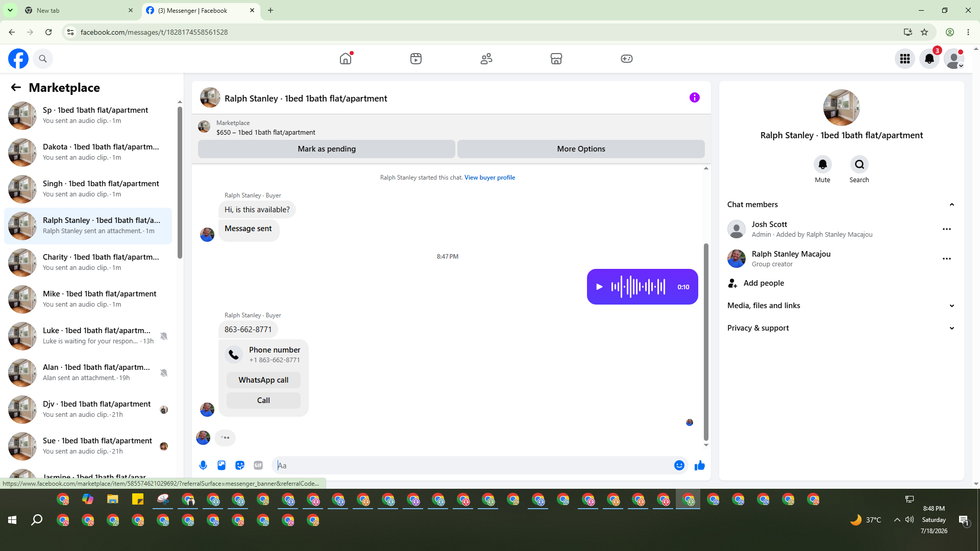Open the Video (Watch) icon
The width and height of the screenshot is (980, 551).
(x=416, y=59)
